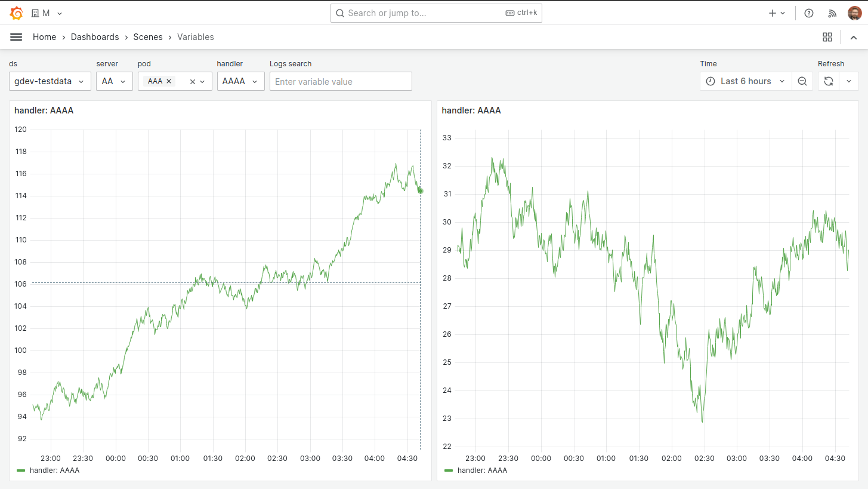Open the gdev-testdata ds variable dropdown
Viewport: 868px width, 489px height.
50,81
